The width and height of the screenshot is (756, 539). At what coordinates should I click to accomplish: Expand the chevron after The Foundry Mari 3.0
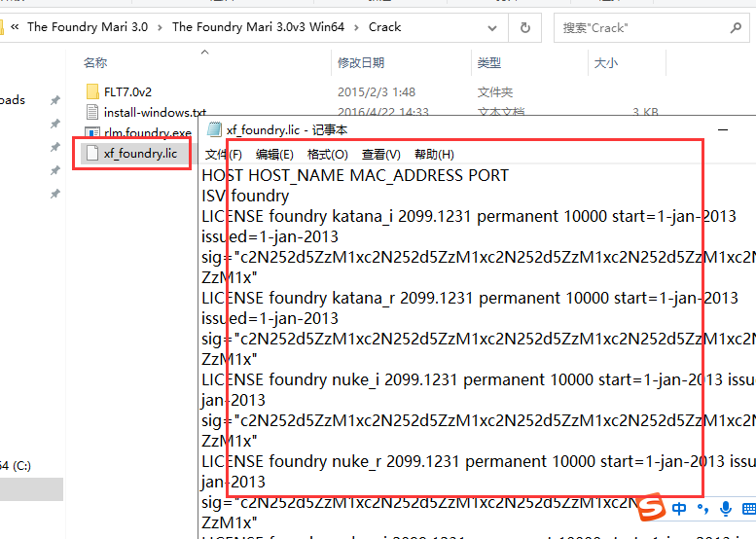click(x=160, y=28)
